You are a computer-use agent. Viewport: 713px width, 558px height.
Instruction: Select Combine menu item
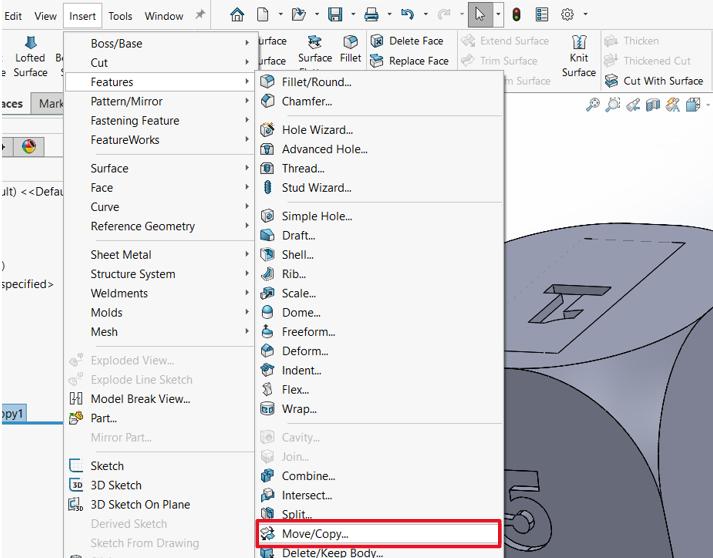tap(380, 476)
